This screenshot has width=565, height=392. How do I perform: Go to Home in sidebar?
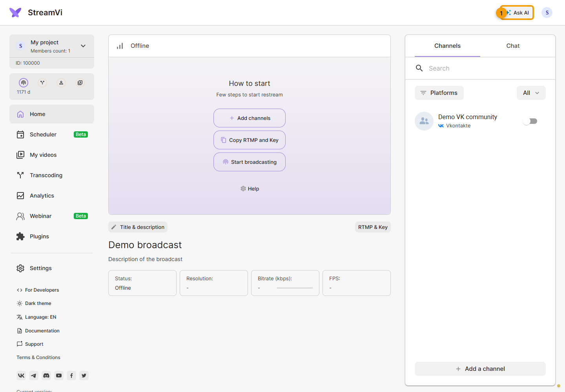coord(52,114)
